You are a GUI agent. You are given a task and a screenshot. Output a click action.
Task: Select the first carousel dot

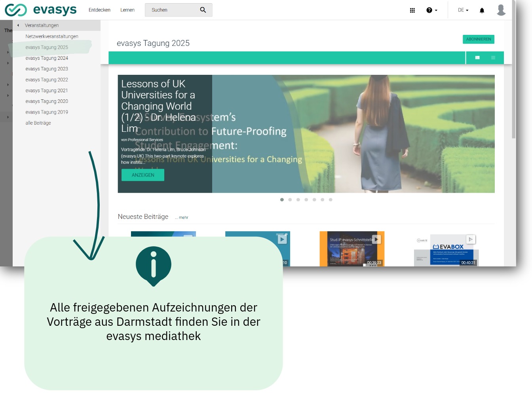pyautogui.click(x=282, y=200)
